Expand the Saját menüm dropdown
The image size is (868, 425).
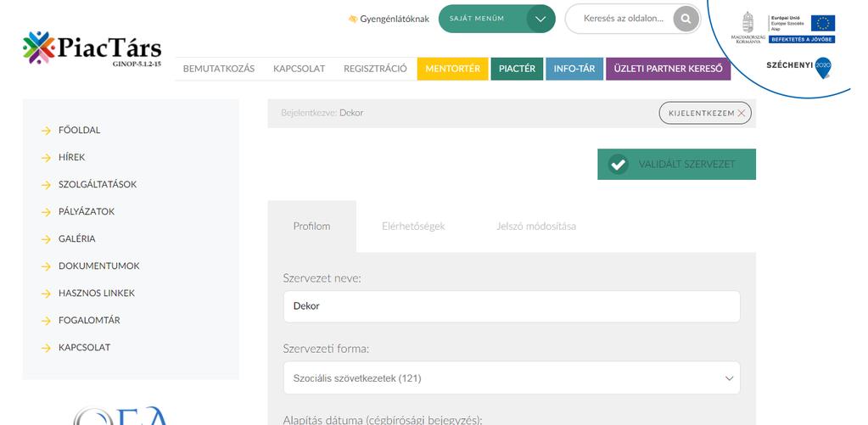(496, 19)
